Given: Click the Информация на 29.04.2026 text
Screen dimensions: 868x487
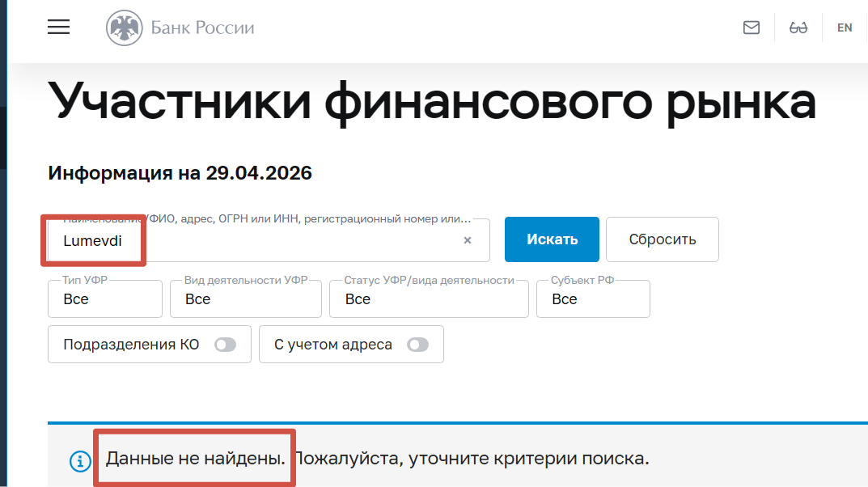Looking at the screenshot, I should click(x=180, y=172).
